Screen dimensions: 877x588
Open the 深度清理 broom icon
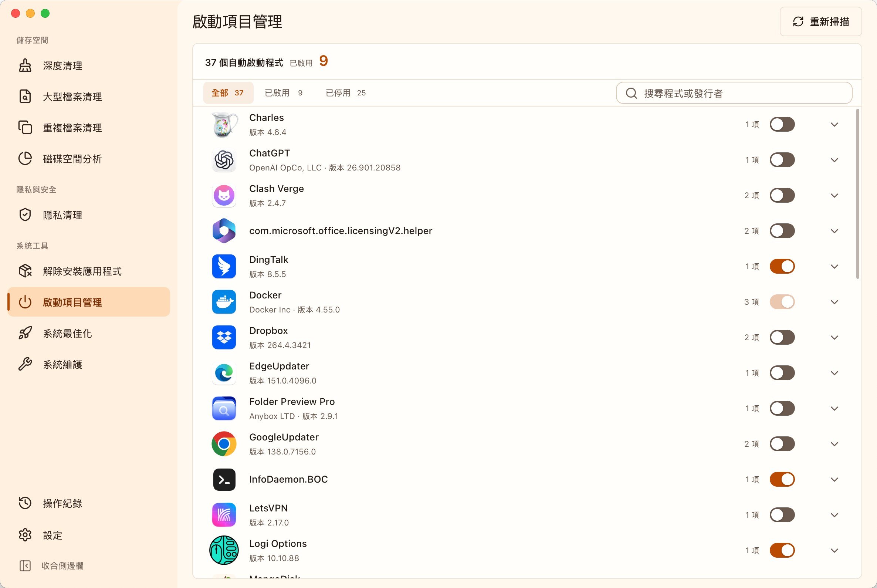point(25,65)
